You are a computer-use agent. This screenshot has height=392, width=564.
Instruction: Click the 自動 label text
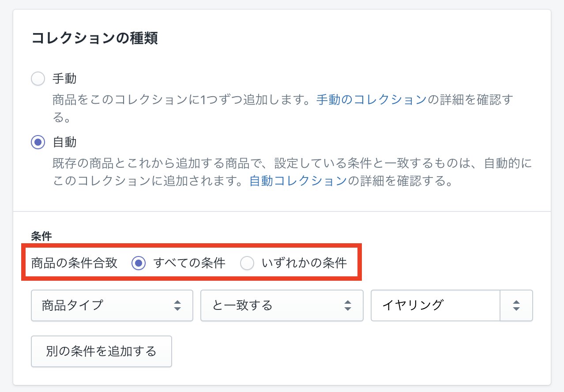(64, 142)
